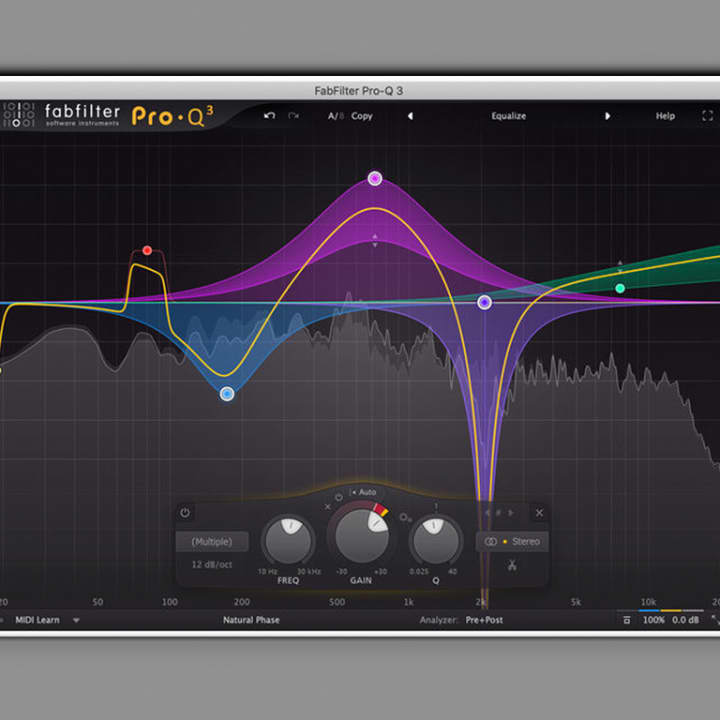Screen dimensions: 720x720
Task: Redo the last undone change
Action: coord(293,116)
